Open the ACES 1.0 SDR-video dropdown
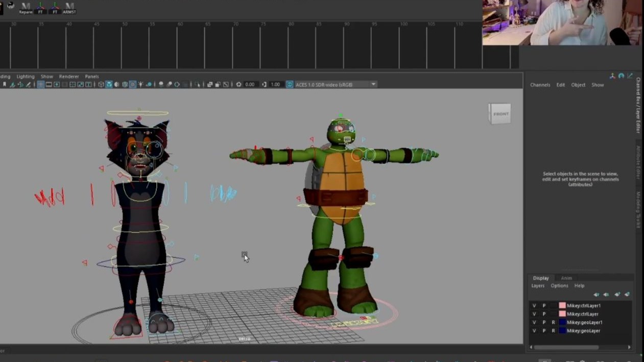This screenshot has width=644, height=362. pyautogui.click(x=336, y=84)
